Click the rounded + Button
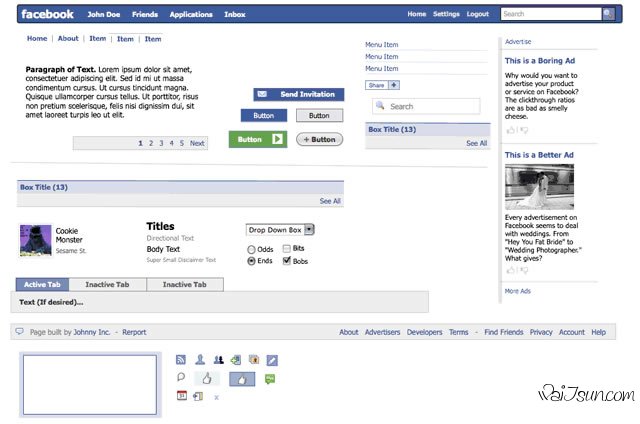 (x=319, y=140)
